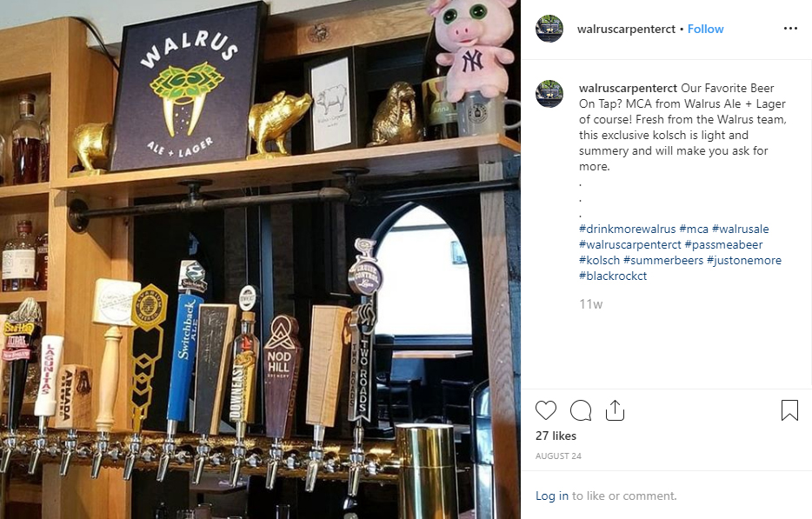The width and height of the screenshot is (812, 519).
Task: Open the #kolsch hashtag
Action: click(x=599, y=260)
